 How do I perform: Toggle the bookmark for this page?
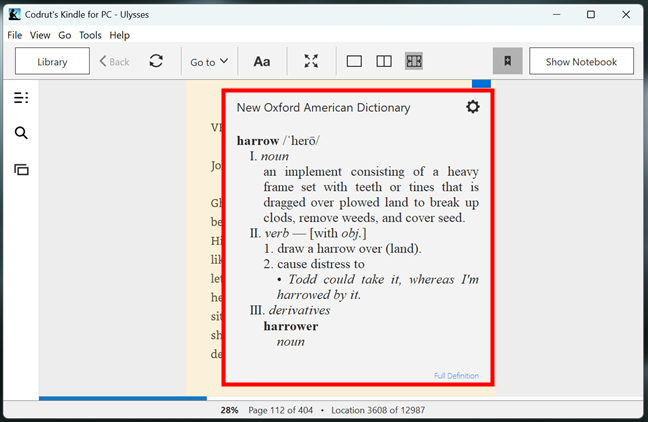507,61
